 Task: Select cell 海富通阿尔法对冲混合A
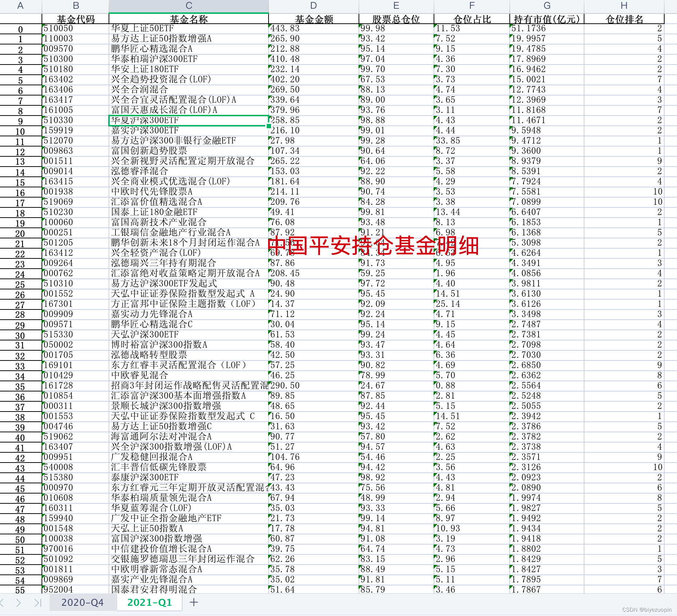[x=189, y=437]
